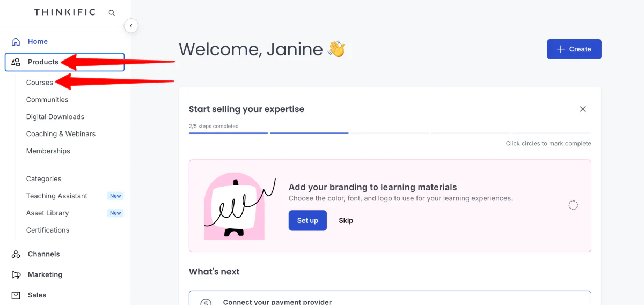This screenshot has height=305, width=644.
Task: Collapse the sidebar with the chevron button
Action: 131,25
